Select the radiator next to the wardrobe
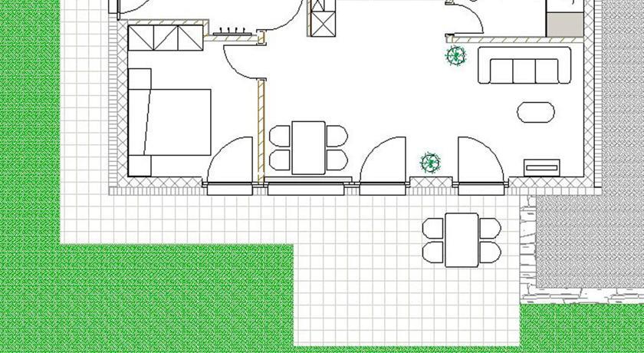644x353 pixels. (229, 32)
